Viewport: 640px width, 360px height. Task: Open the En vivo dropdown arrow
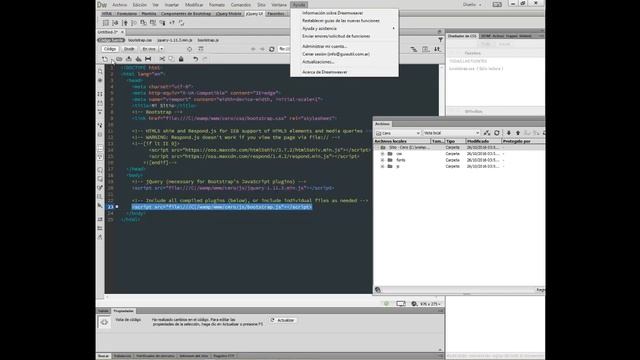pos(161,49)
